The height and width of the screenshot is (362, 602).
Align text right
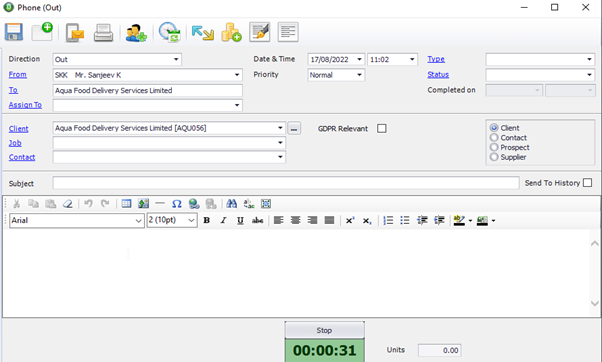(x=313, y=220)
